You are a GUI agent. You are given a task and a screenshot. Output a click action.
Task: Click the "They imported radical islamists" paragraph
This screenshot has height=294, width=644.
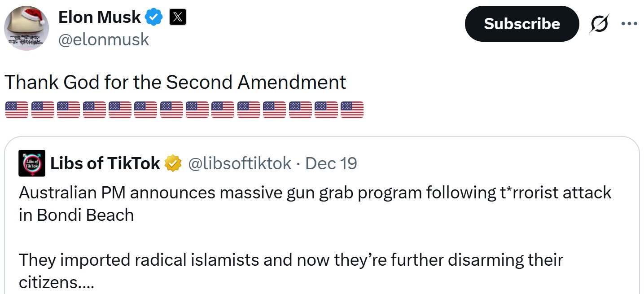point(291,260)
